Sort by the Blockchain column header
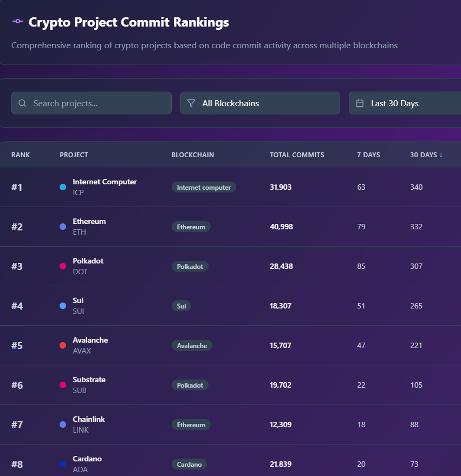Image resolution: width=461 pixels, height=476 pixels. tap(193, 155)
